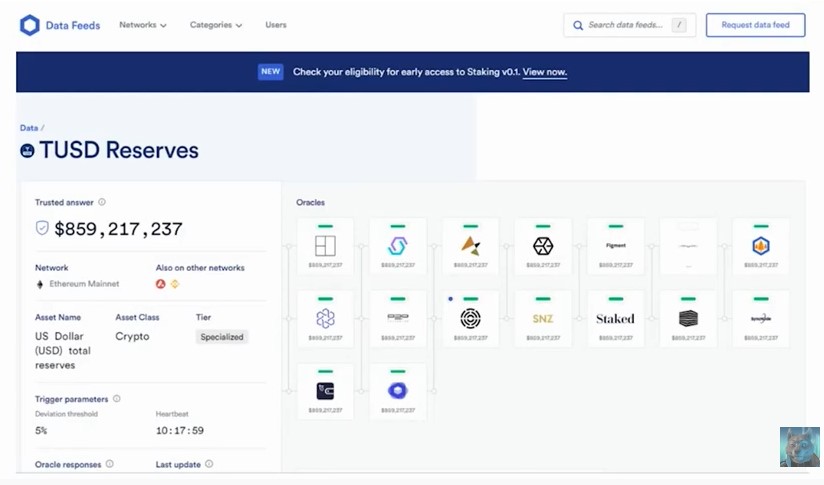Open the faded oracle card without status bar

688,246
